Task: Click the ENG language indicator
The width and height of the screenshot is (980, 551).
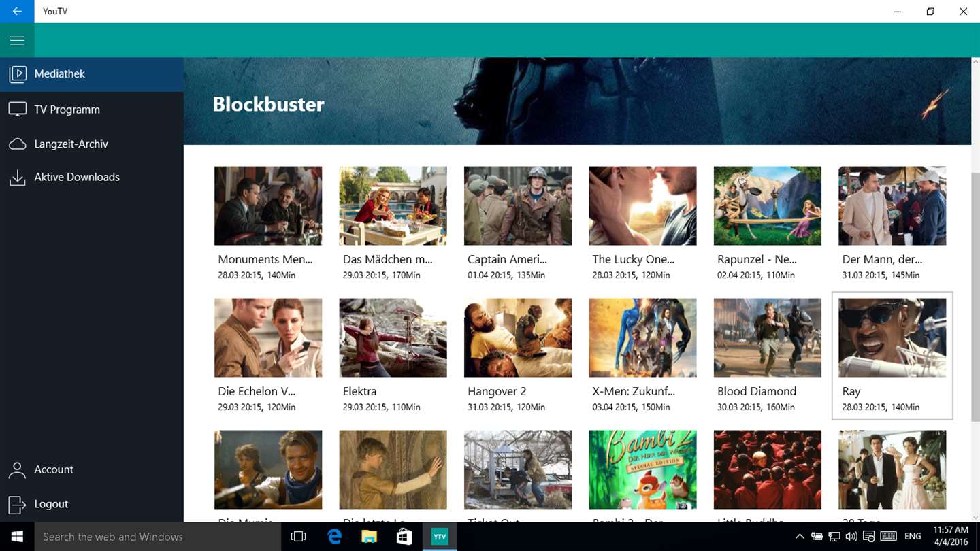Action: pos(913,537)
